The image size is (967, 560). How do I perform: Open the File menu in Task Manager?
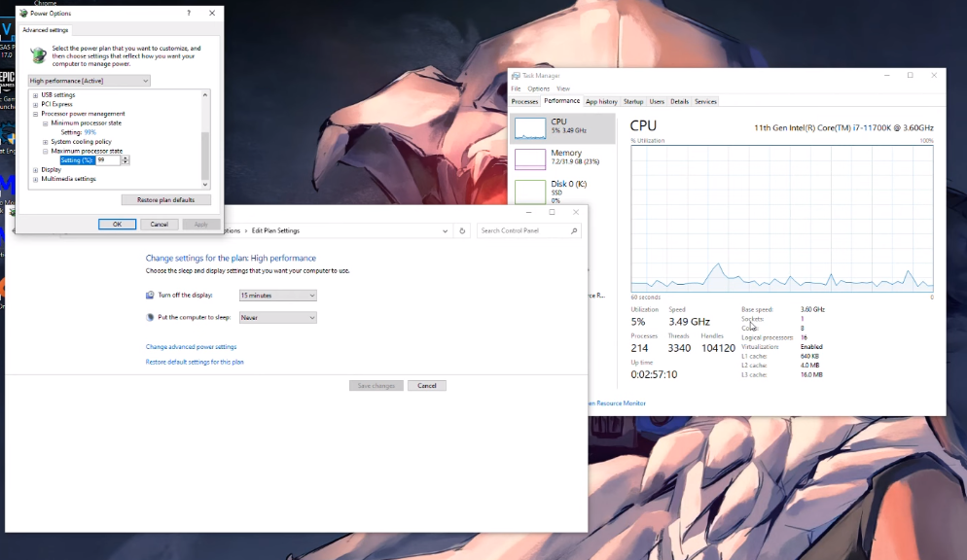click(516, 88)
